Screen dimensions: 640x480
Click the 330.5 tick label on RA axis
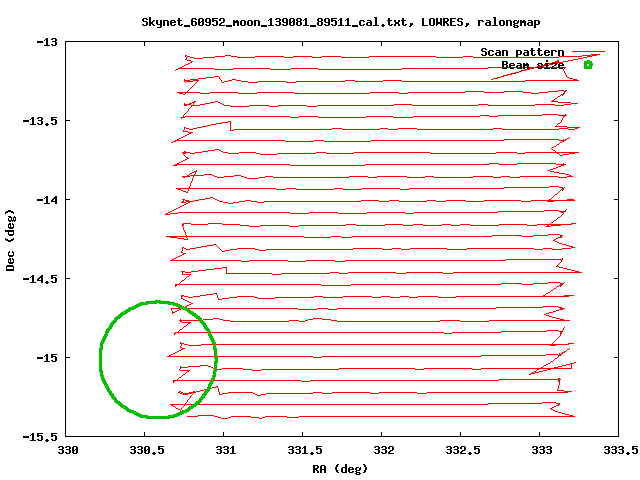tap(147, 451)
